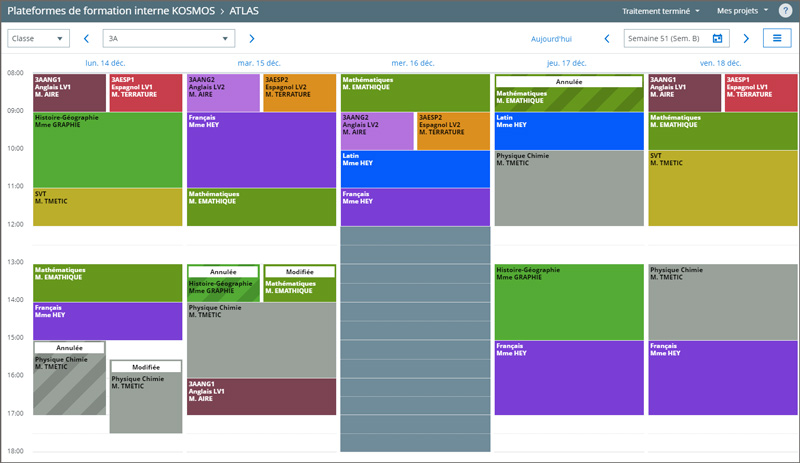Select Wednesday's blue Latin lesson with Mme HEY

[x=415, y=168]
